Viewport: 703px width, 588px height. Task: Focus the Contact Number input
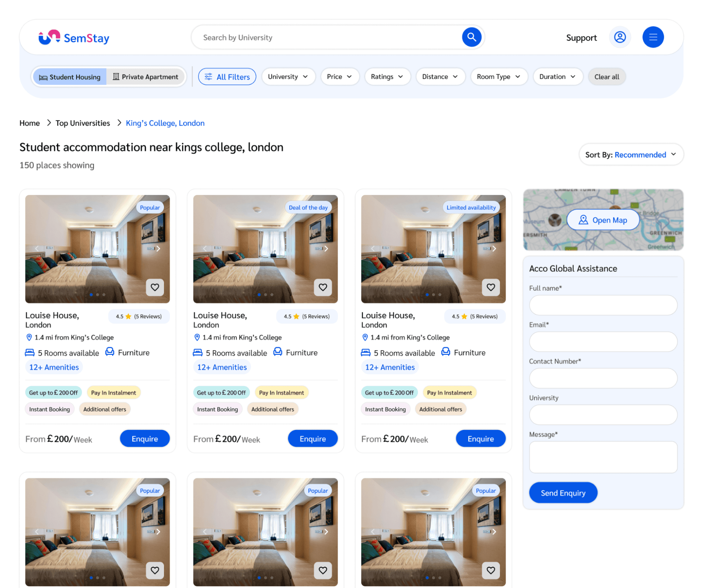[603, 378]
